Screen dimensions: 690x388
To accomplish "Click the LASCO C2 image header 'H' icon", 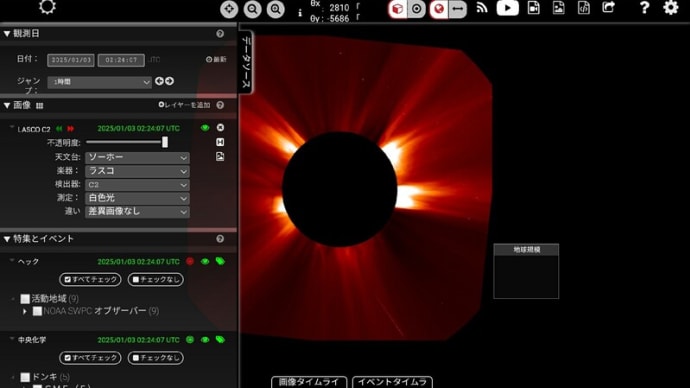I will (220, 142).
